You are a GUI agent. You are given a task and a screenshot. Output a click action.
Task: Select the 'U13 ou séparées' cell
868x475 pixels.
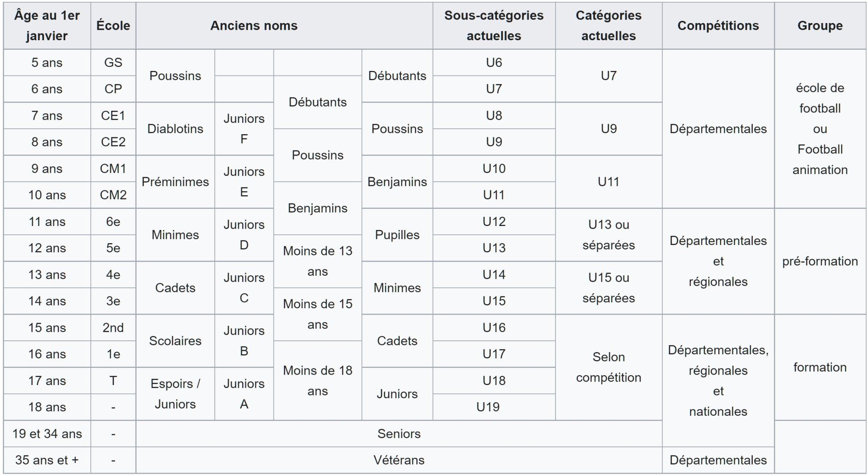pyautogui.click(x=609, y=235)
